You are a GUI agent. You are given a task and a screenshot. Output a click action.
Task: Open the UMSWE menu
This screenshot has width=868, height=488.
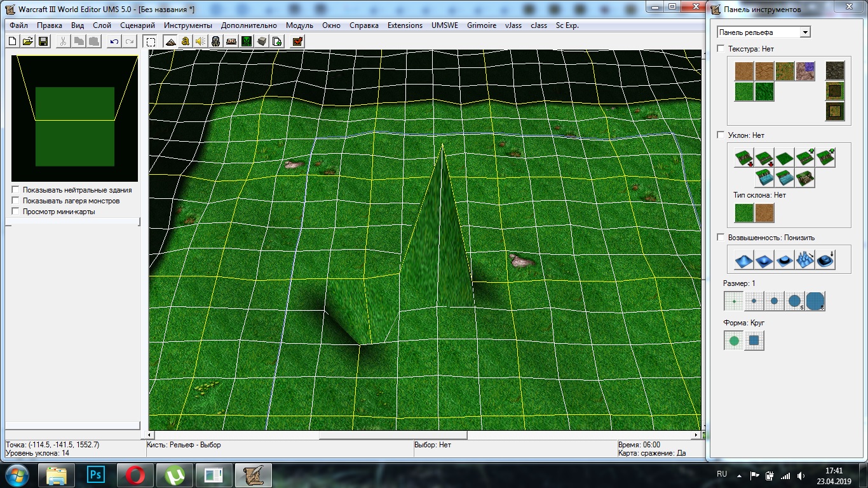445,25
